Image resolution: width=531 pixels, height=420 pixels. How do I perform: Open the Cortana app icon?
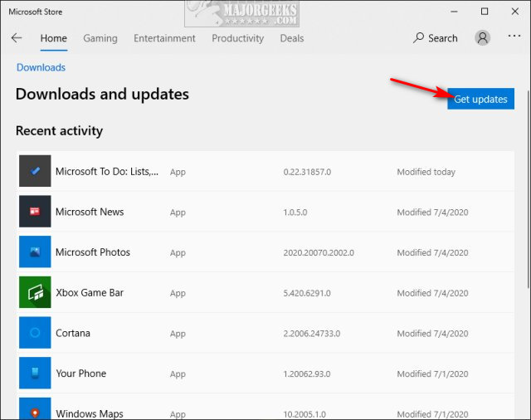(35, 333)
